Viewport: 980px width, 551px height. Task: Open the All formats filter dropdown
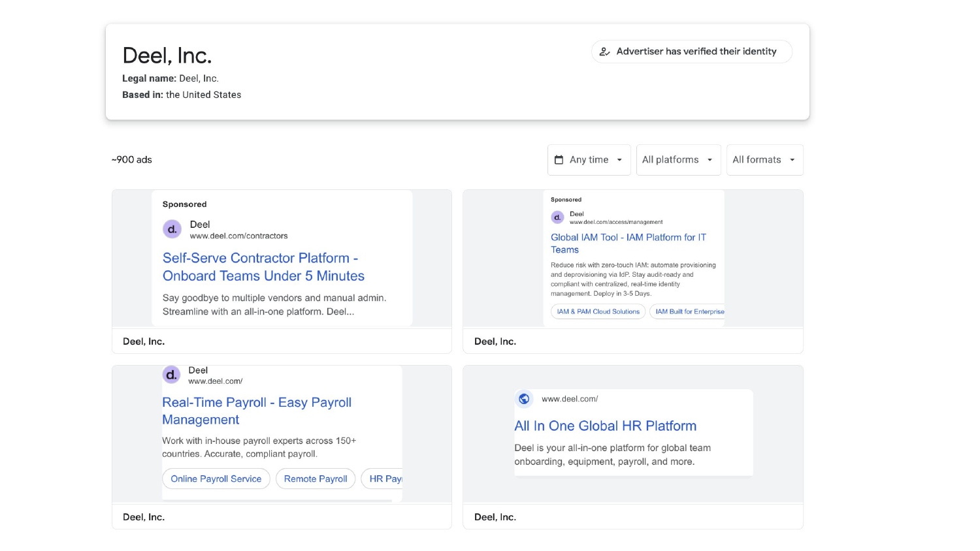765,160
